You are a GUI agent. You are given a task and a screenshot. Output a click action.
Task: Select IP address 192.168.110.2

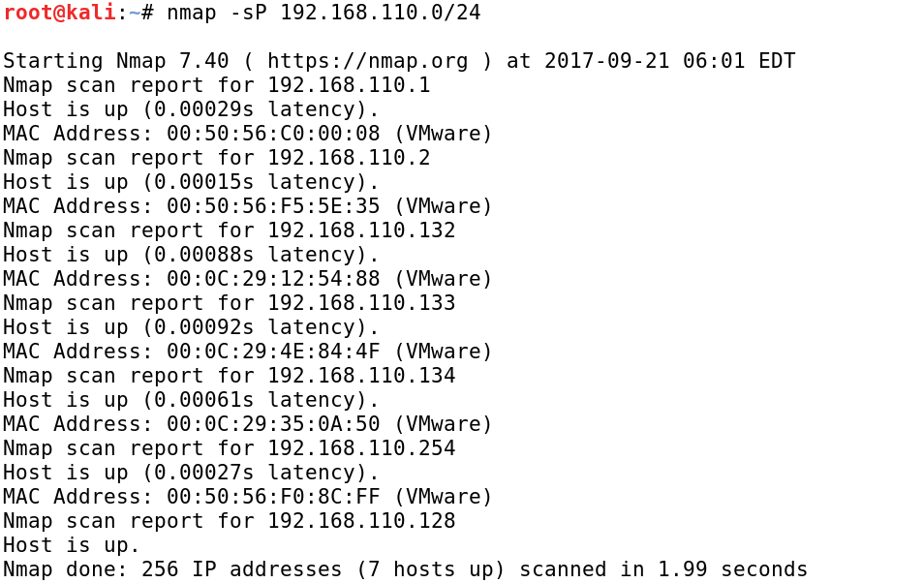coord(349,158)
